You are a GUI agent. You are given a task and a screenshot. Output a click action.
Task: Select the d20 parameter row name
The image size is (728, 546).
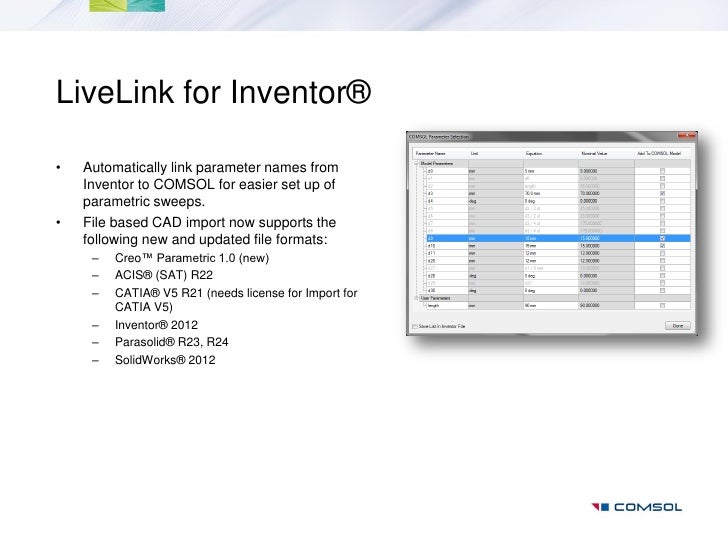[x=431, y=260]
